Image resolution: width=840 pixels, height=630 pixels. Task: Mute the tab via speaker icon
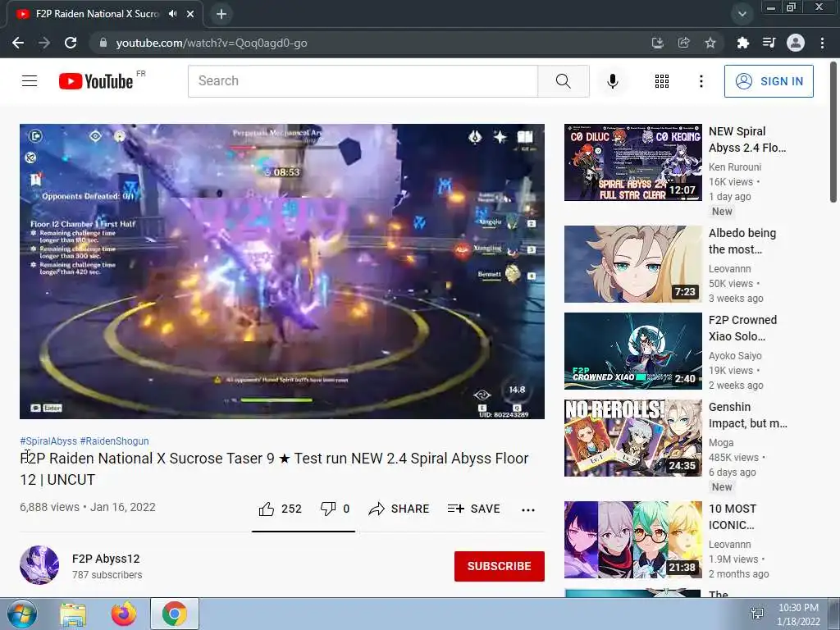pyautogui.click(x=172, y=14)
